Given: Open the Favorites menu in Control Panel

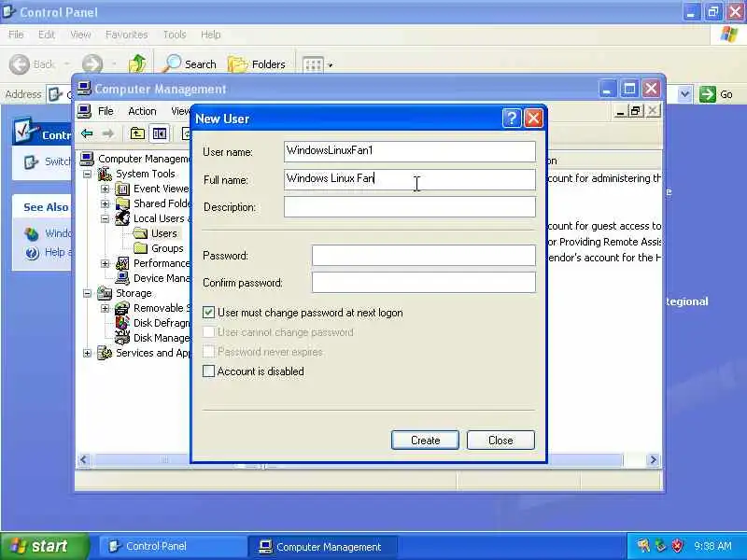Looking at the screenshot, I should (126, 35).
